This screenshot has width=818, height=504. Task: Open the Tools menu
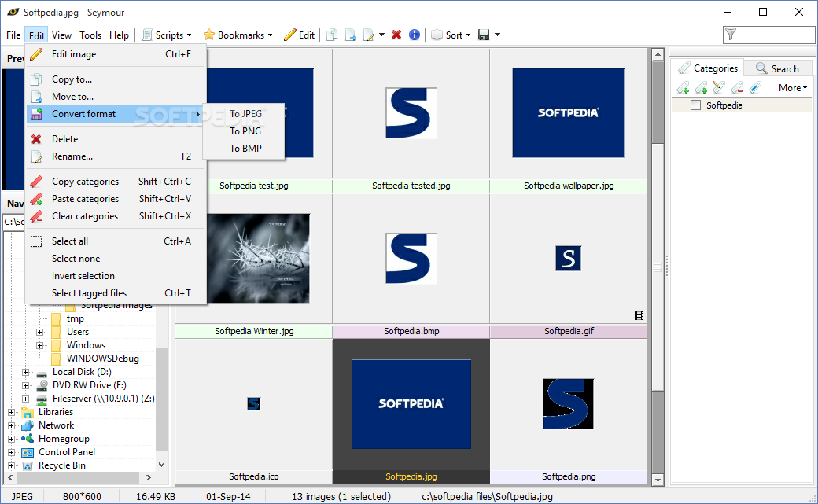(x=90, y=35)
